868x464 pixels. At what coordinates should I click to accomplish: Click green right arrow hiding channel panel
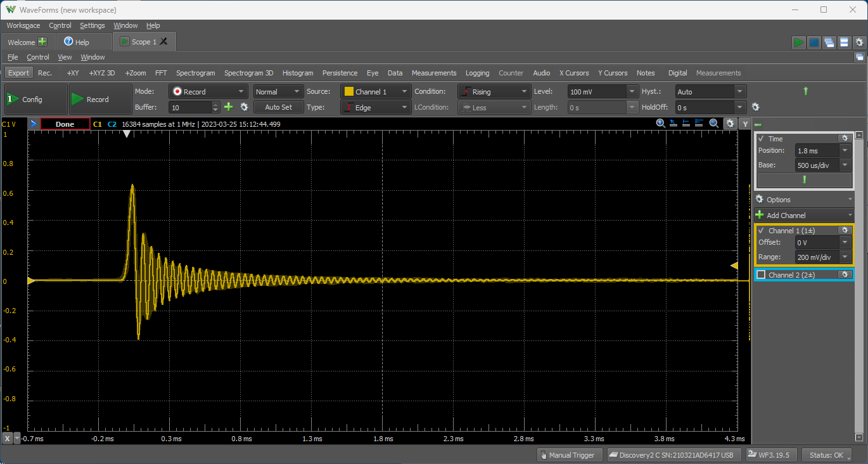click(758, 124)
